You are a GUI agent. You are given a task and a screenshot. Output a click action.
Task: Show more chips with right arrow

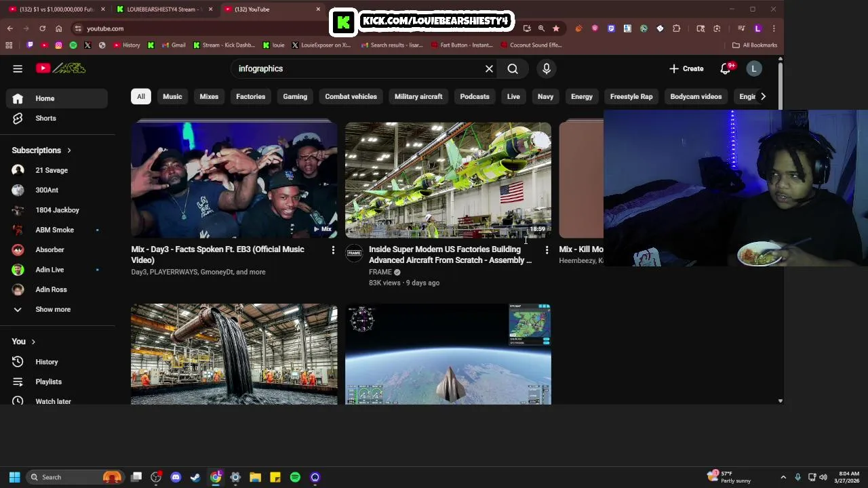[763, 96]
